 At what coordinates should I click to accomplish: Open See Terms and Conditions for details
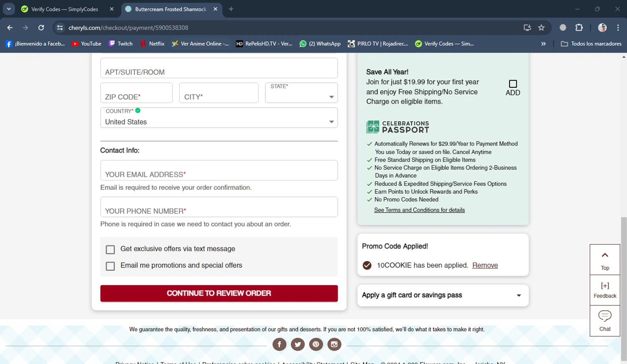pyautogui.click(x=419, y=210)
